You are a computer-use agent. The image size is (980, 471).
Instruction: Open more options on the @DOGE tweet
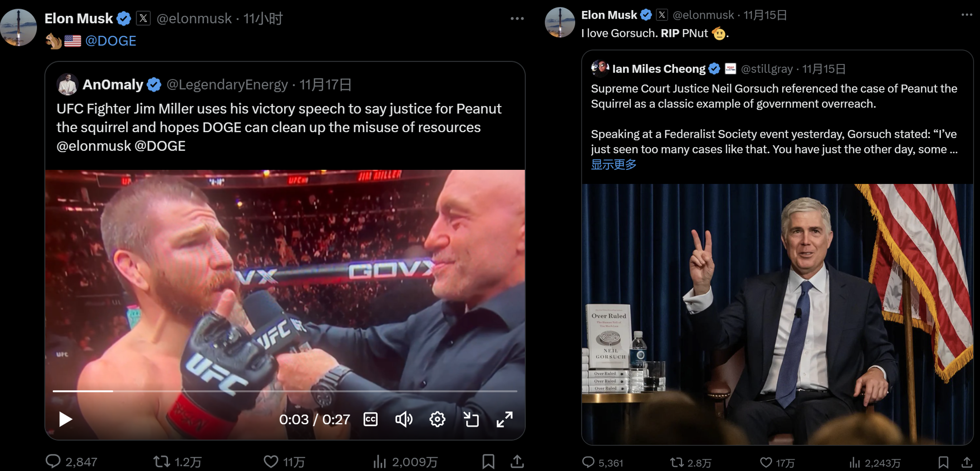[517, 19]
